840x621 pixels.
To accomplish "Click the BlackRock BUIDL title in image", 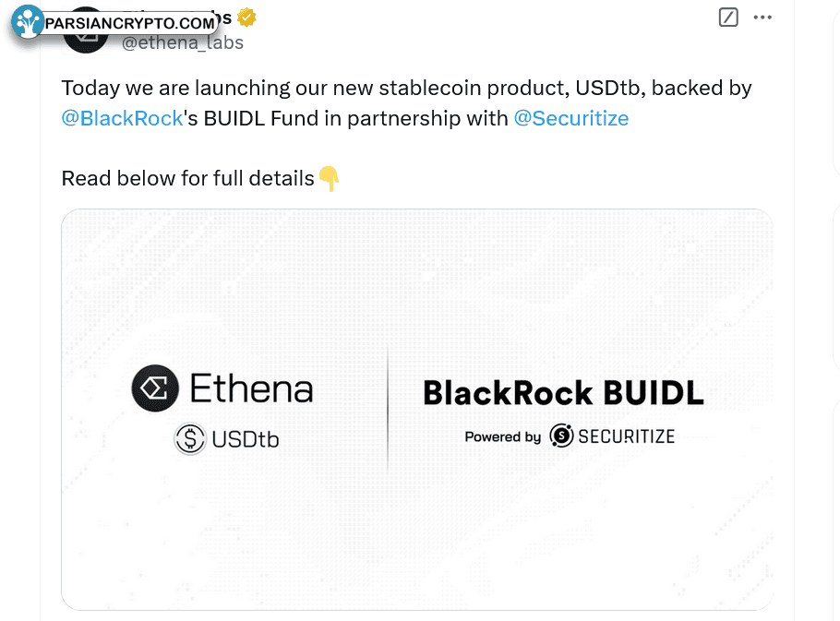I will click(x=563, y=393).
